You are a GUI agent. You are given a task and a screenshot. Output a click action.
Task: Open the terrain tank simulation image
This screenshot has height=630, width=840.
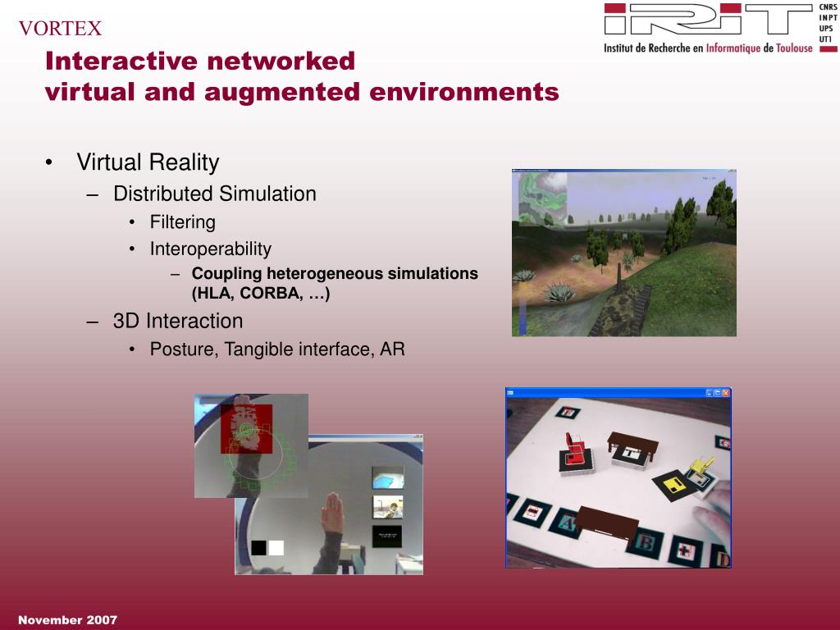click(x=624, y=253)
